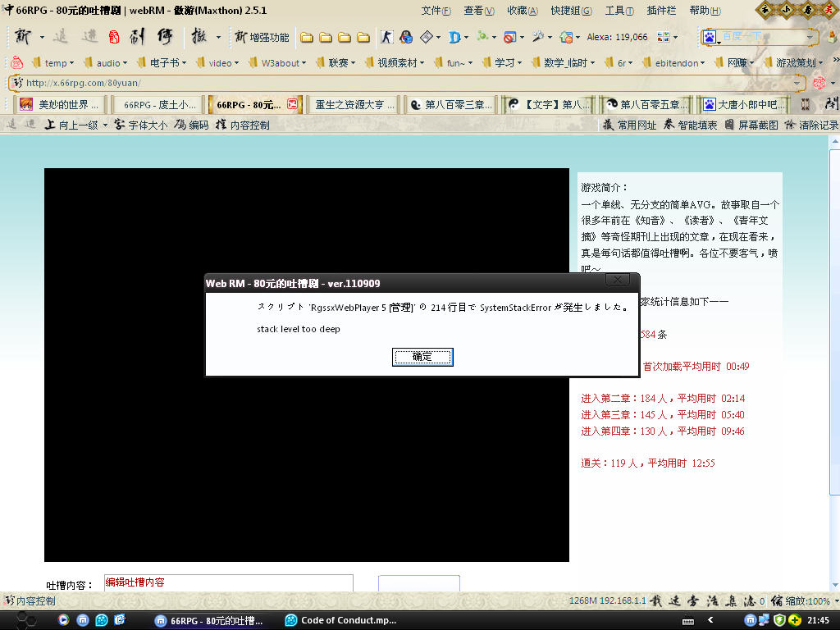The width and height of the screenshot is (840, 630).
Task: Click the Baidu paw search engine icon
Action: click(x=710, y=37)
